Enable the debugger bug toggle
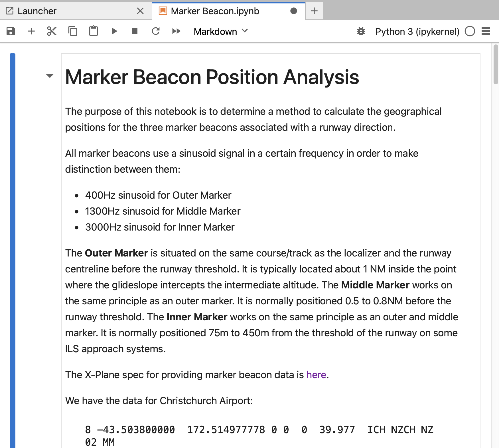 (361, 31)
